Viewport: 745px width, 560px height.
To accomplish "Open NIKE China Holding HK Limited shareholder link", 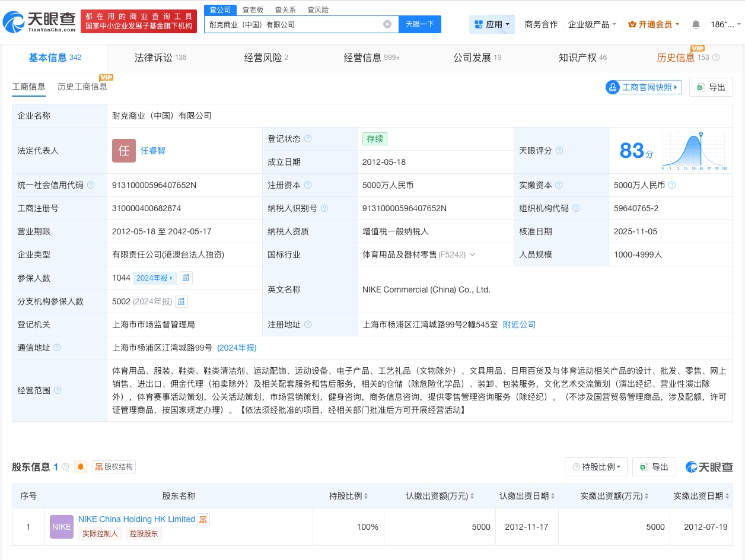I will tap(136, 519).
